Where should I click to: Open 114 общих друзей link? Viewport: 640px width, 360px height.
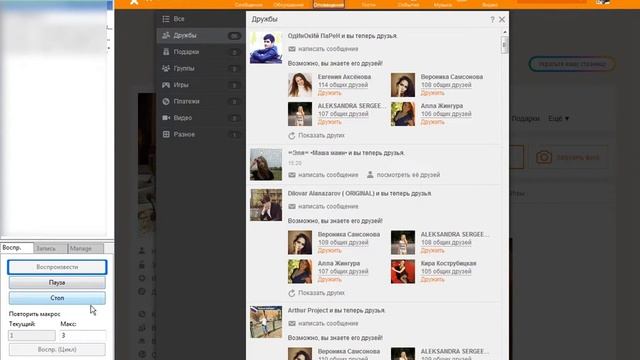(343, 85)
